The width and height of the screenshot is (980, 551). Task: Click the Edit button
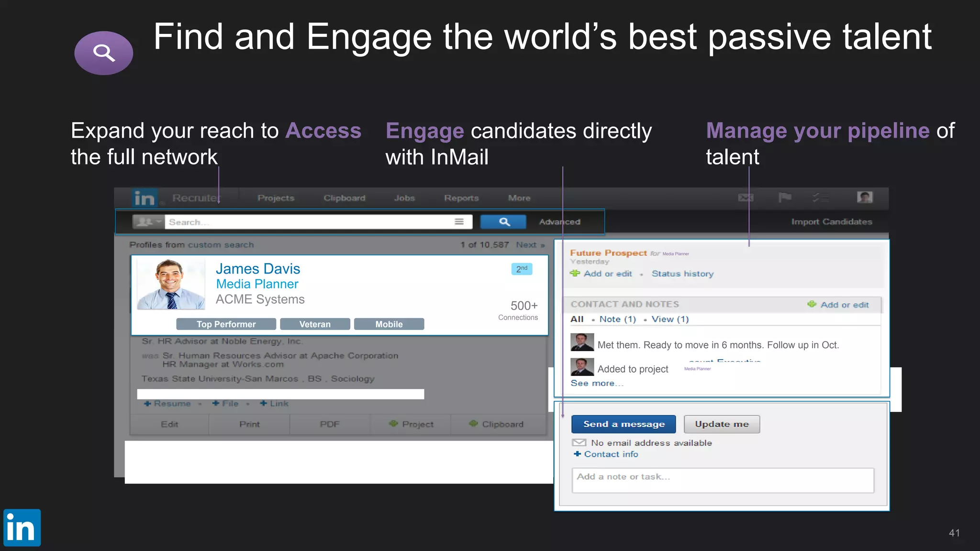[x=169, y=424]
